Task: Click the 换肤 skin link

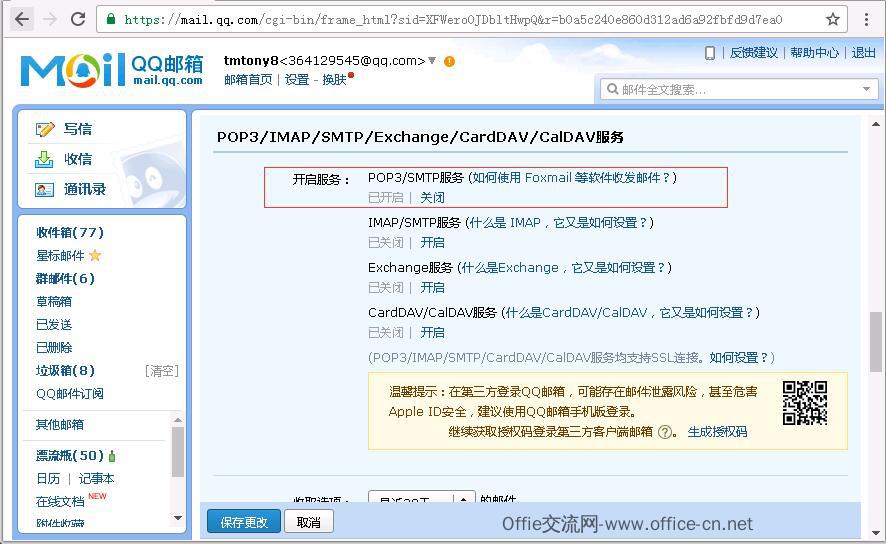Action: click(334, 80)
